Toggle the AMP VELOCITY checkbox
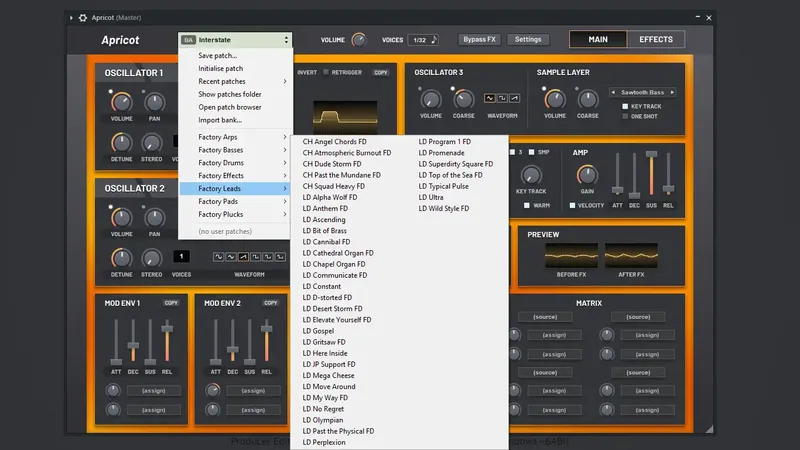The height and width of the screenshot is (450, 800). (x=572, y=205)
